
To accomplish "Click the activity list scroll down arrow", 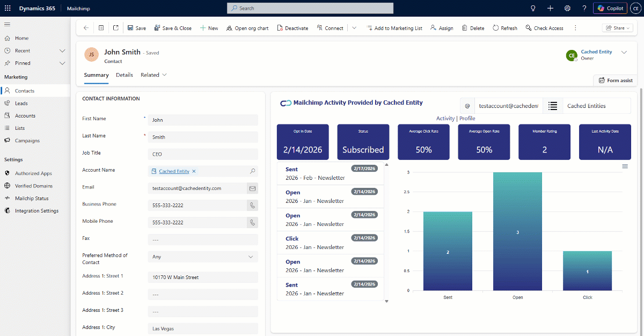I will click(386, 301).
